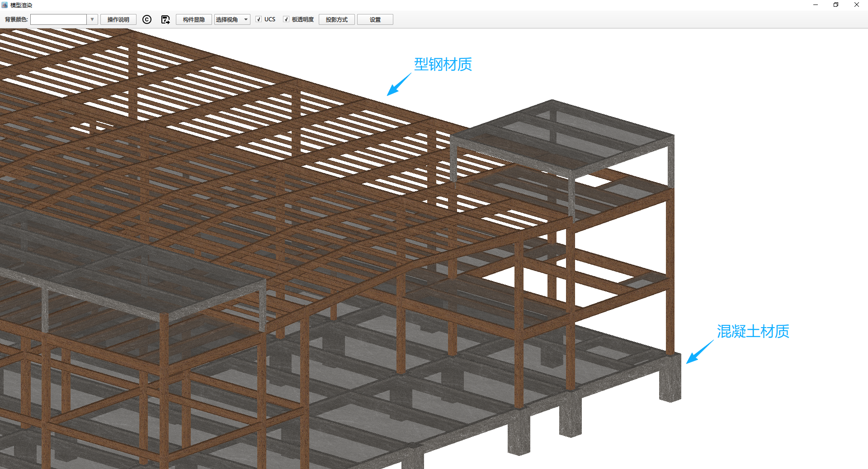
Task: Click the 操作说明 button
Action: point(118,19)
